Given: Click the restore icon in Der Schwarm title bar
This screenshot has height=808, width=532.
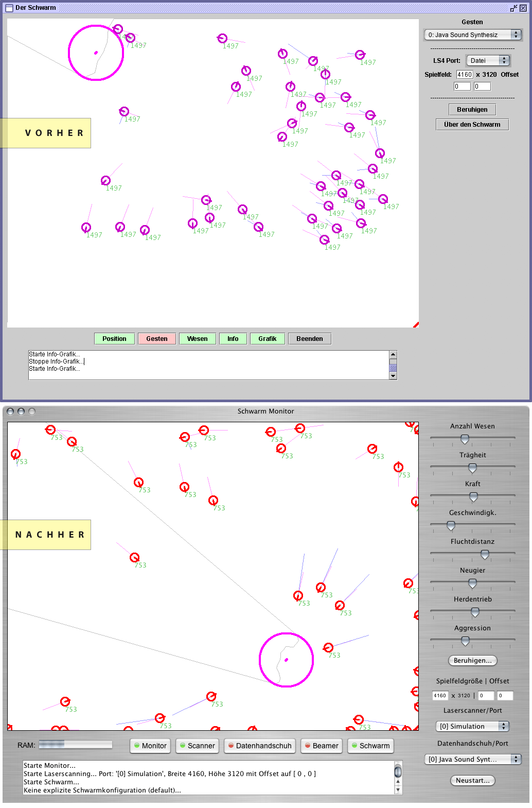Looking at the screenshot, I should click(513, 8).
